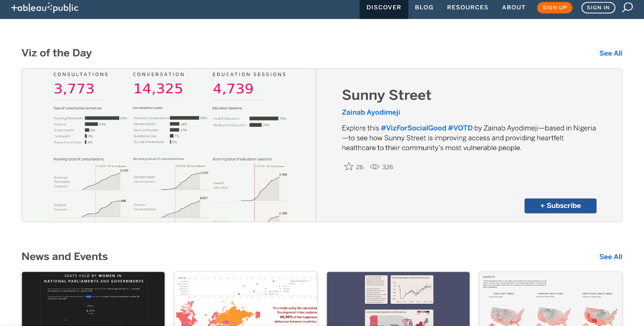Click the star favorites icon
Viewport: 644px width, 326px height.
click(348, 167)
